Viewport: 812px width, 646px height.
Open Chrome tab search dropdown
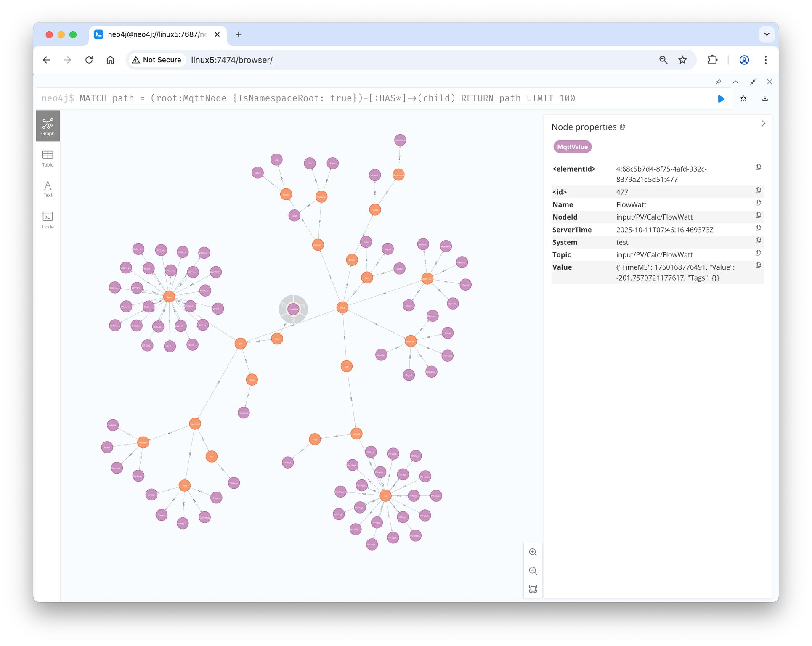pyautogui.click(x=766, y=34)
